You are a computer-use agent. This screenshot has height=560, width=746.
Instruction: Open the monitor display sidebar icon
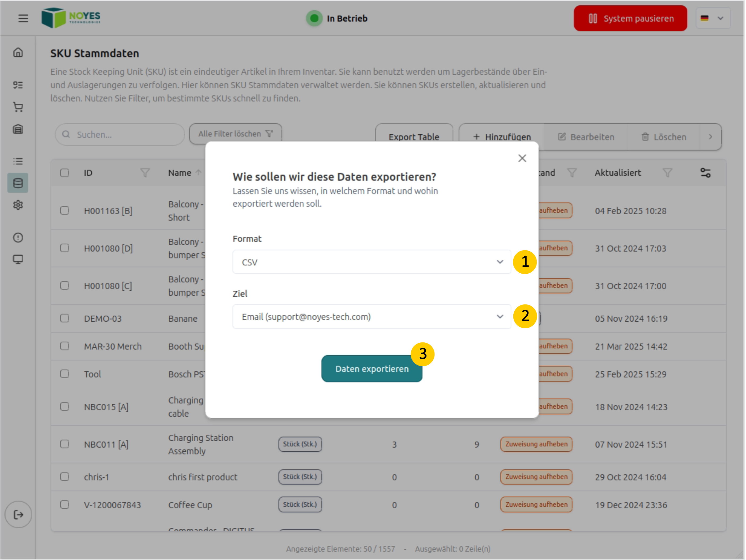18,260
